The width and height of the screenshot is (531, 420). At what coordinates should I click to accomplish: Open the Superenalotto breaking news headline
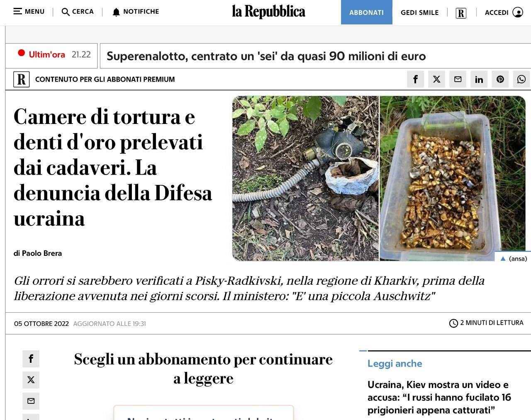pyautogui.click(x=266, y=56)
